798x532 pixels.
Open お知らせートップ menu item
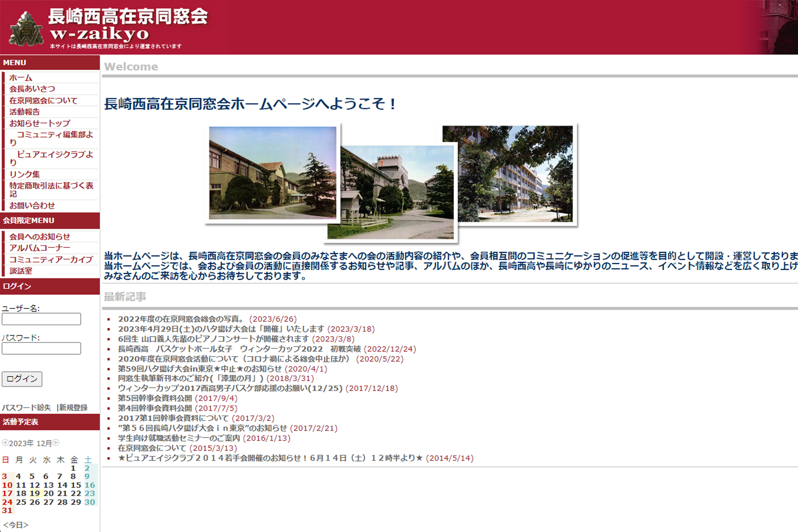[40, 123]
